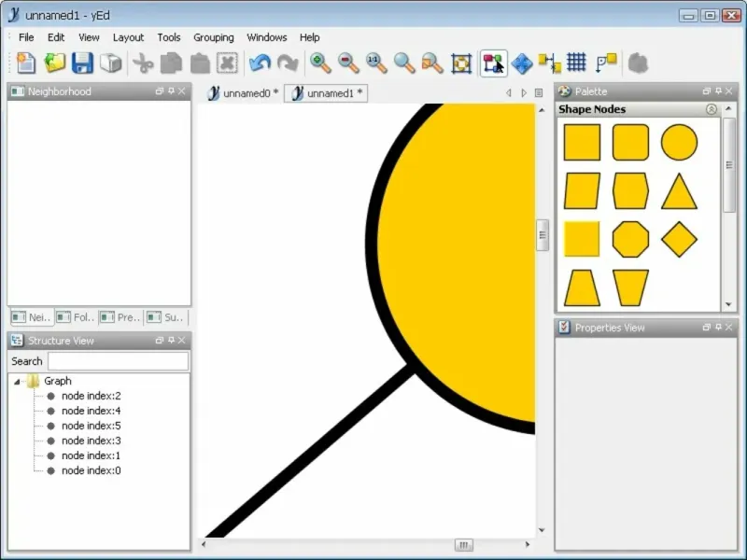747x560 pixels.
Task: Open the Edit menu
Action: pyautogui.click(x=56, y=37)
